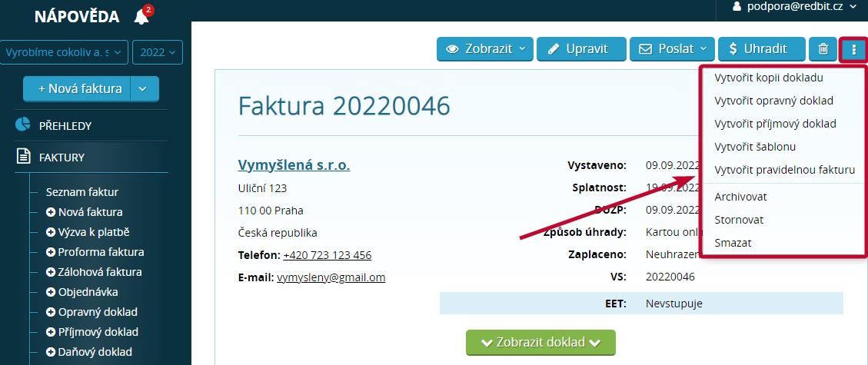Click the user account icon by podpora@redbit.cz
868x365 pixels.
point(737,7)
